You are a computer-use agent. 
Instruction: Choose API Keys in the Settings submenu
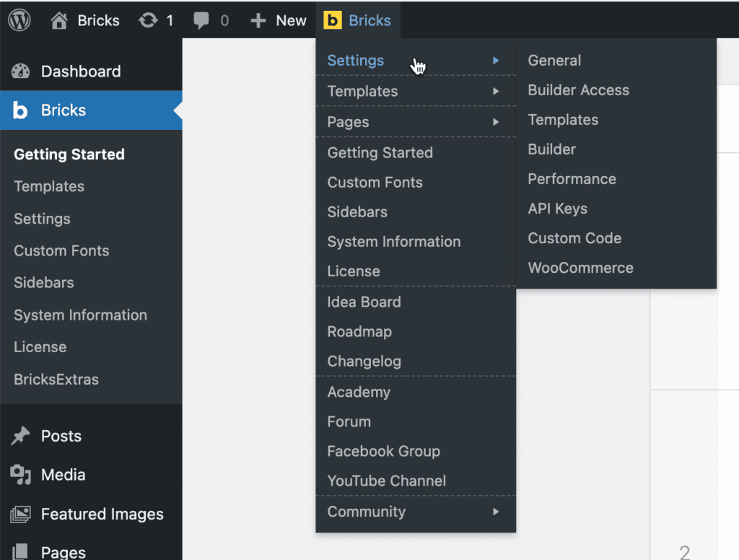point(557,209)
